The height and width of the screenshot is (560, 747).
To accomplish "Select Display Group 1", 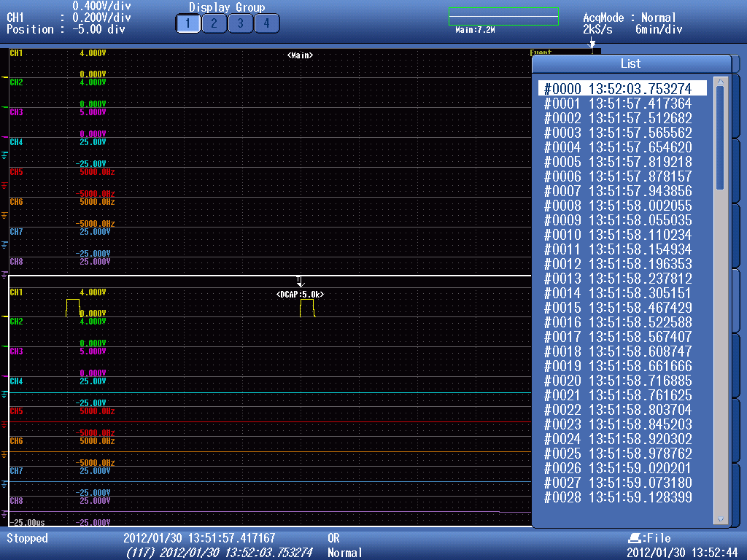I will tap(187, 23).
